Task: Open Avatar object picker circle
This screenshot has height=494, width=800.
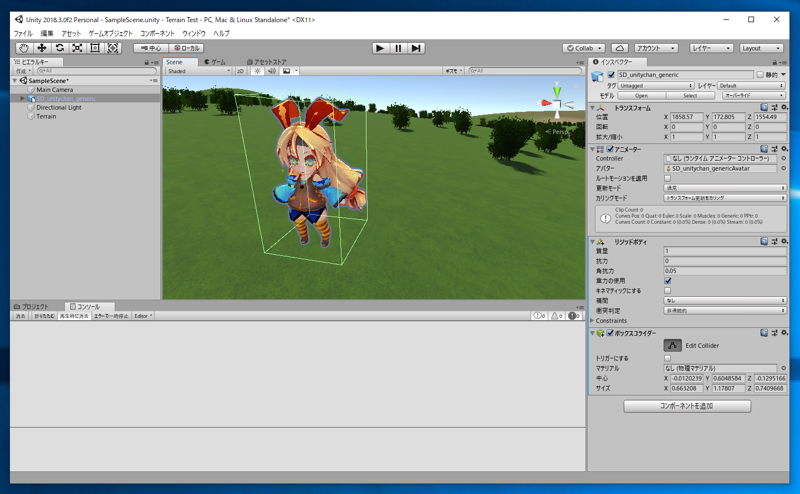Action: [784, 168]
